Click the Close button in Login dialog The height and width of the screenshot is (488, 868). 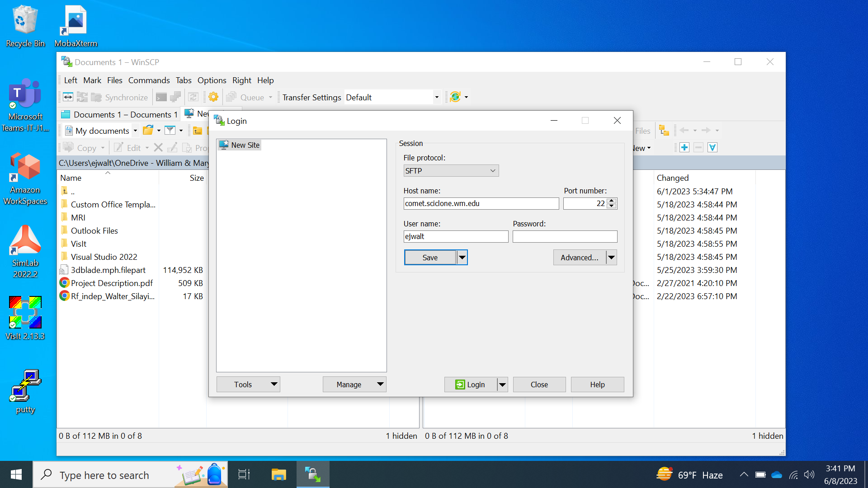(x=539, y=385)
